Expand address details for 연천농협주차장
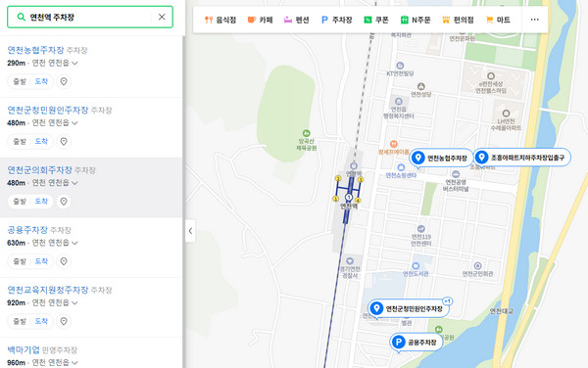Image resolution: width=588 pixels, height=368 pixels. (x=74, y=63)
